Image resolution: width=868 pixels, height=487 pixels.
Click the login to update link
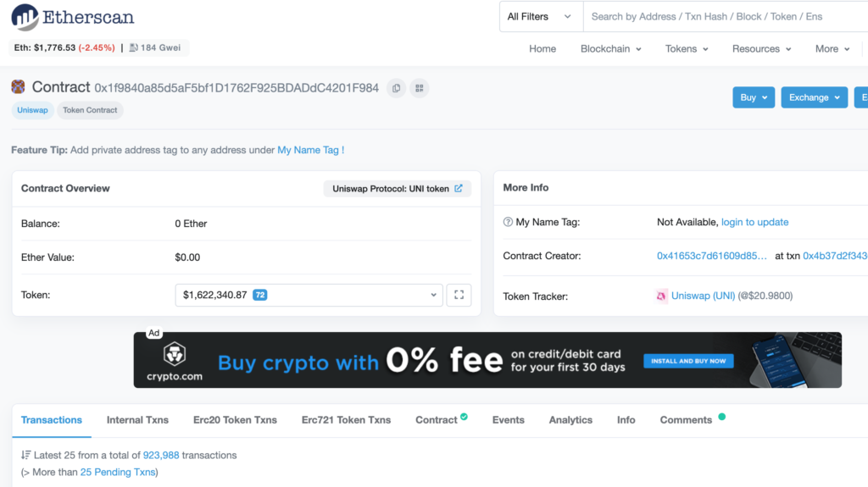coord(754,222)
